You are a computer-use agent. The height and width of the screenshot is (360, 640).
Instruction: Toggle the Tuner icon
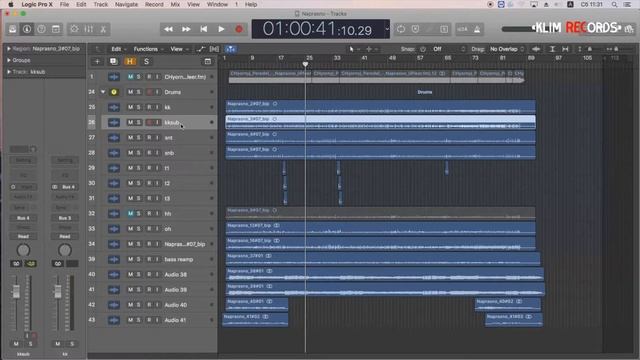tap(416, 29)
